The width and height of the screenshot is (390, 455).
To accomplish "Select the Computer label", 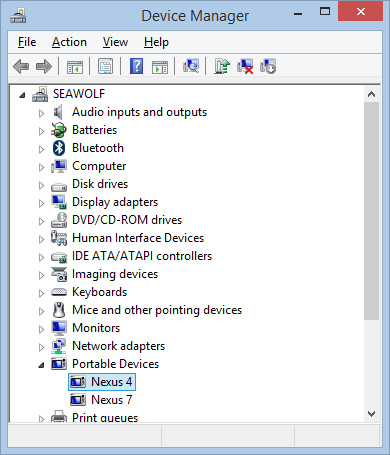I will 99,166.
